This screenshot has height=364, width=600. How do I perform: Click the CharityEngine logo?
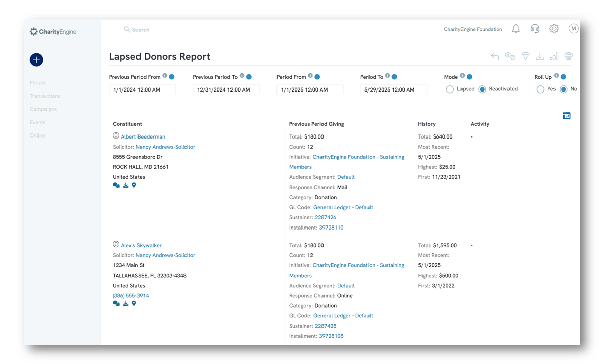click(53, 32)
